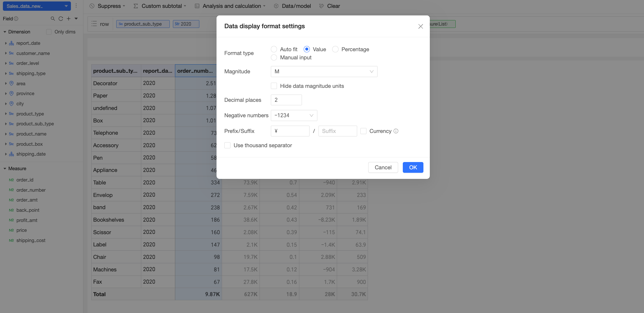Click the 2020 row pill
Viewport: 644px width, 313px height.
[186, 24]
